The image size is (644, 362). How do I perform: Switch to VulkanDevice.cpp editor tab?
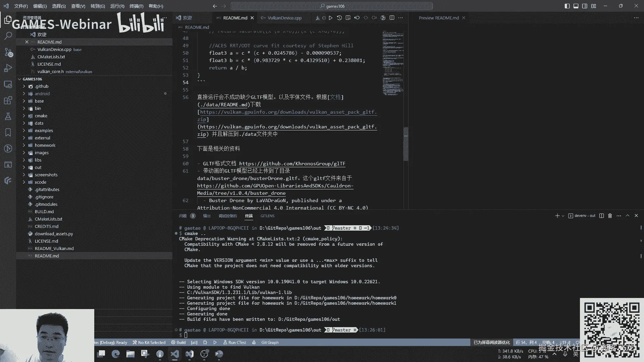click(284, 18)
